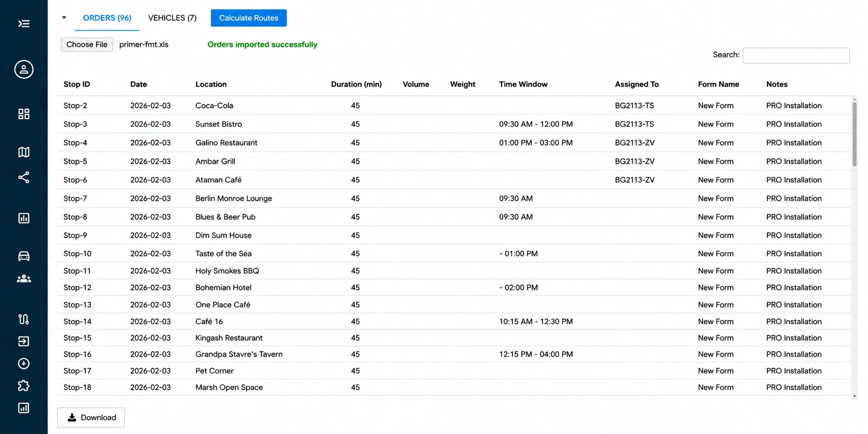
Task: Sort by the Volume column header
Action: click(416, 84)
